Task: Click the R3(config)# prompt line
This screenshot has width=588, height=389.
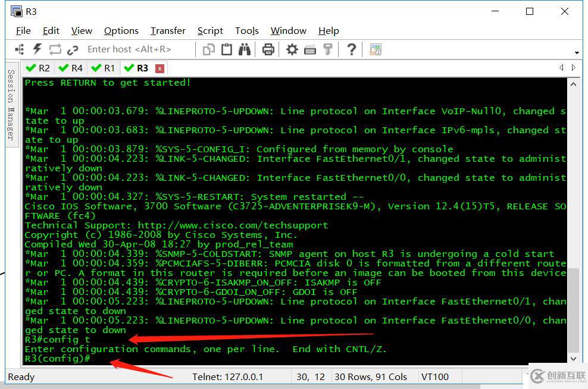Action: [57, 359]
